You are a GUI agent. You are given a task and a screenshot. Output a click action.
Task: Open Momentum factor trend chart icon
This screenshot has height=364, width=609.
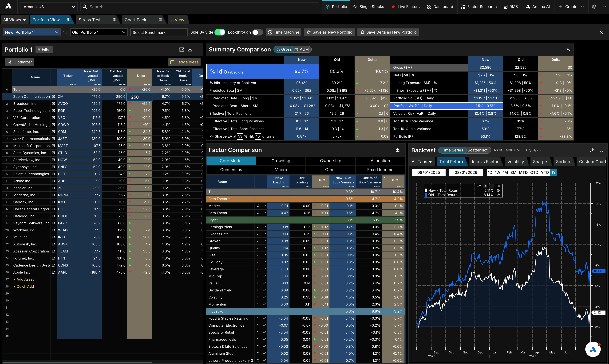click(264, 304)
